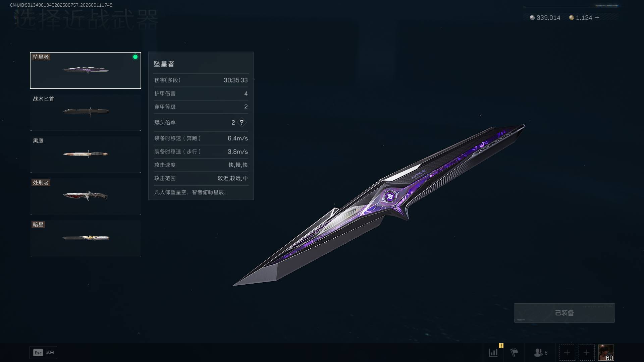Click the gold currency coin icon
The height and width of the screenshot is (362, 644).
pos(572,17)
